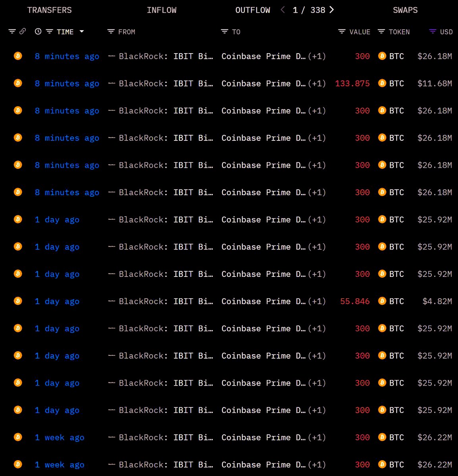Open the purple filter icon beside USD
458x476 pixels.
click(x=433, y=32)
